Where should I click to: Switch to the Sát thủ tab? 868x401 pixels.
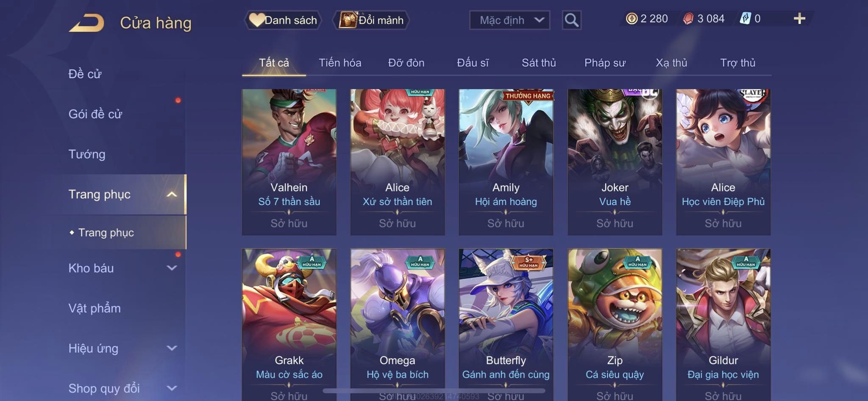click(x=539, y=63)
